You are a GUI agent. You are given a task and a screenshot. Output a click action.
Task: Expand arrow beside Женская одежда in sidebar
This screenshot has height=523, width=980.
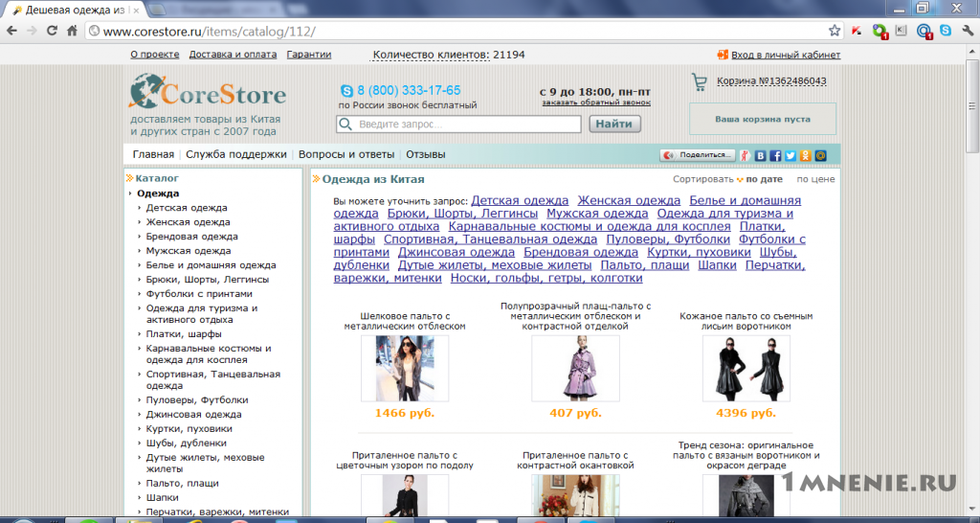[140, 223]
